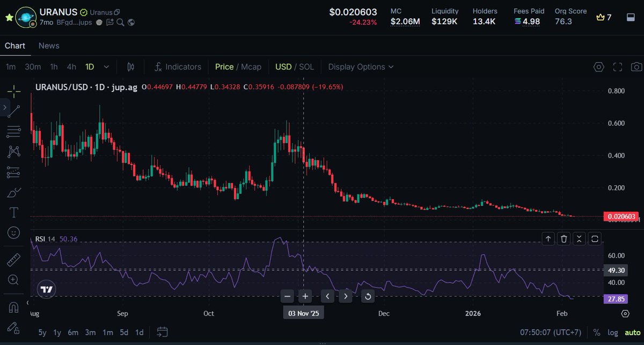Select the 1h timeframe

pyautogui.click(x=54, y=67)
